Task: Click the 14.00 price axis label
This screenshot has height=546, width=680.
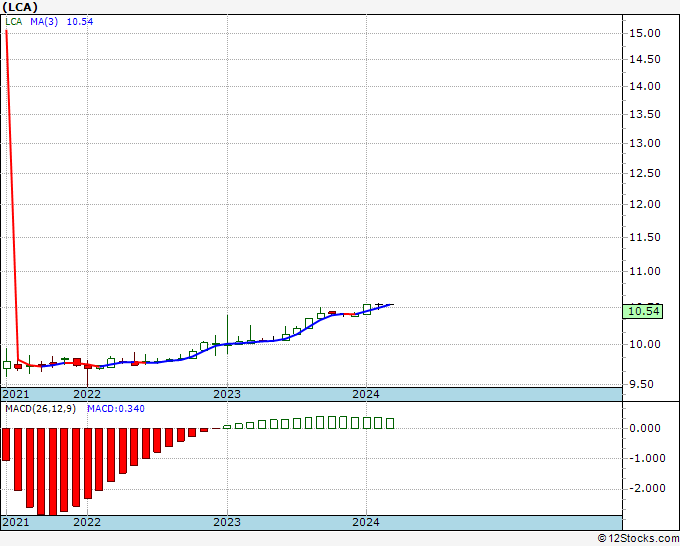Action: 644,86
